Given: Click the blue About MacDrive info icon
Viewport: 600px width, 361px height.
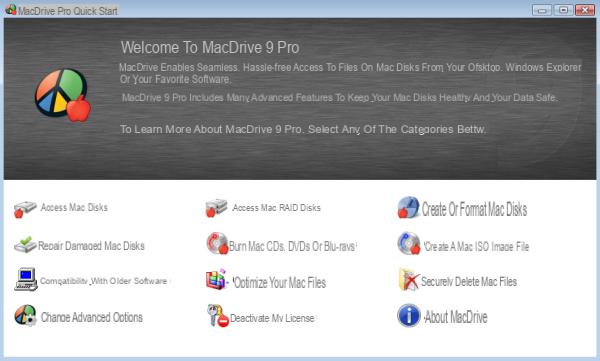Looking at the screenshot, I should 409,315.
